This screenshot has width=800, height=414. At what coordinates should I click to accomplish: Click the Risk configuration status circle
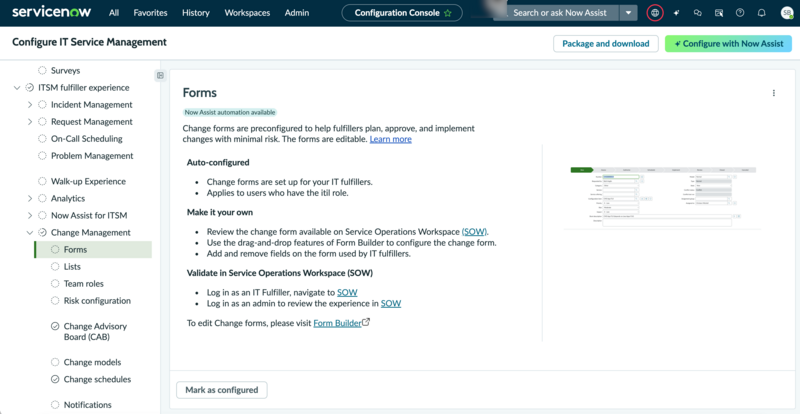point(55,301)
